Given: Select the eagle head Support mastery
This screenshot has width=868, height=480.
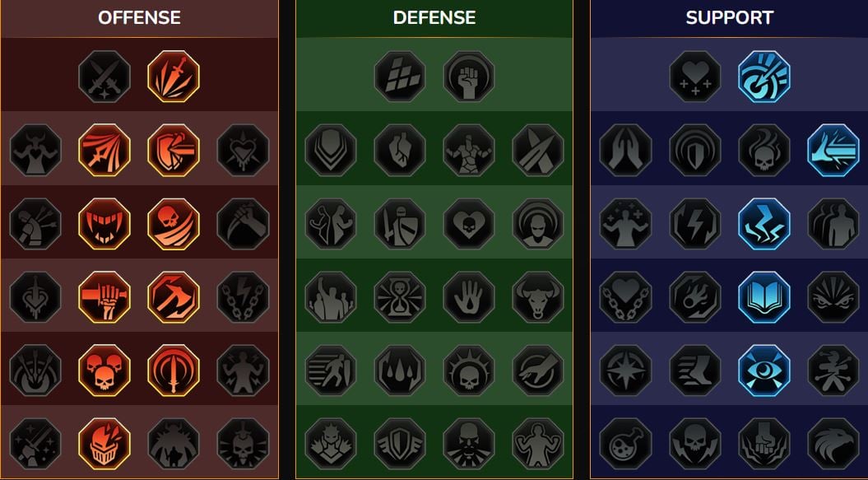Looking at the screenshot, I should point(833,444).
